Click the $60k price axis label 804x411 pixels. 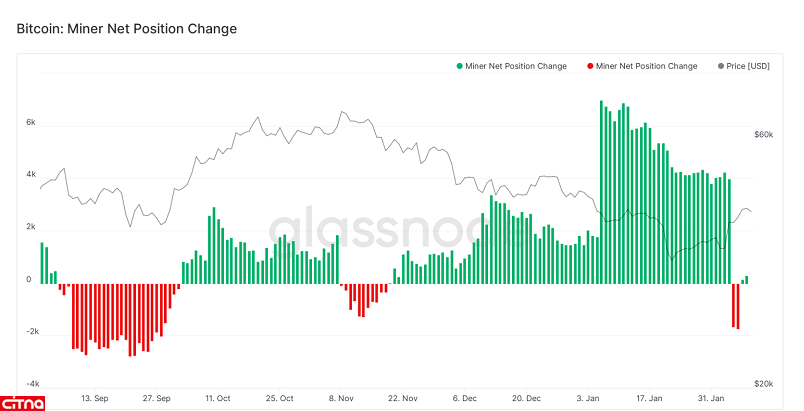pyautogui.click(x=762, y=133)
